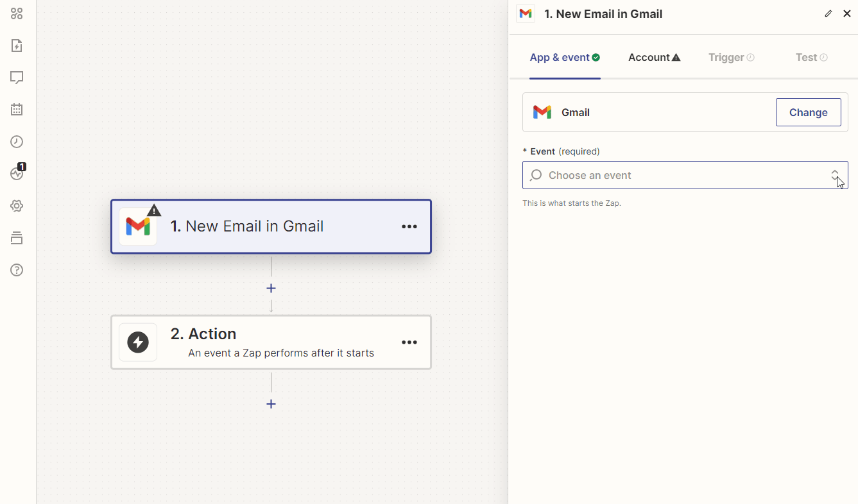Click the warning triangle on Gmail step
Image resolution: width=858 pixels, height=504 pixels.
(x=154, y=211)
